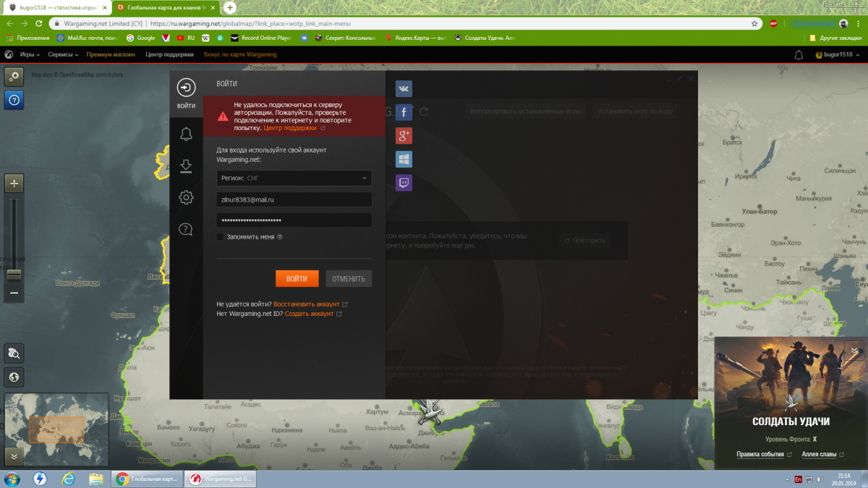
Task: Open Другие закладки bookmarks folder
Action: coord(836,38)
